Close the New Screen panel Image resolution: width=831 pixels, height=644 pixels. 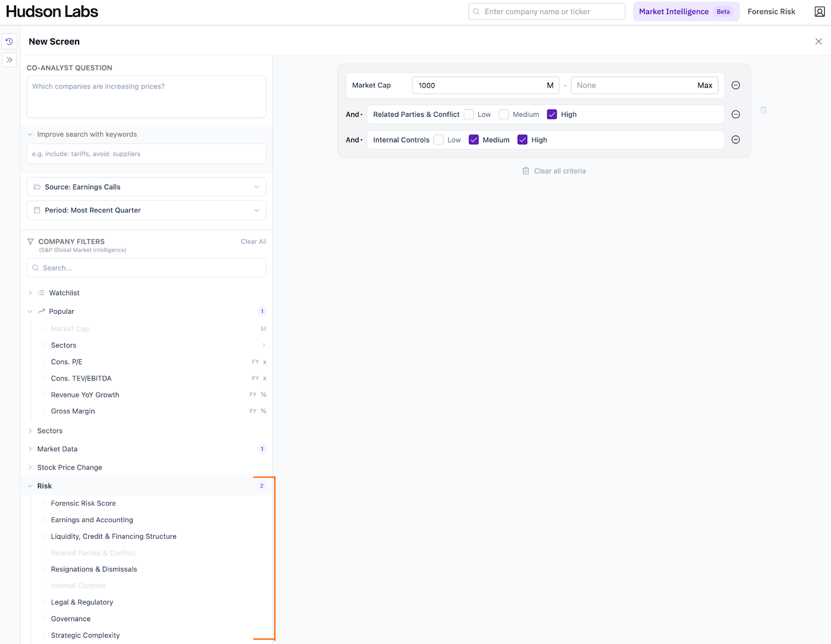click(x=819, y=42)
